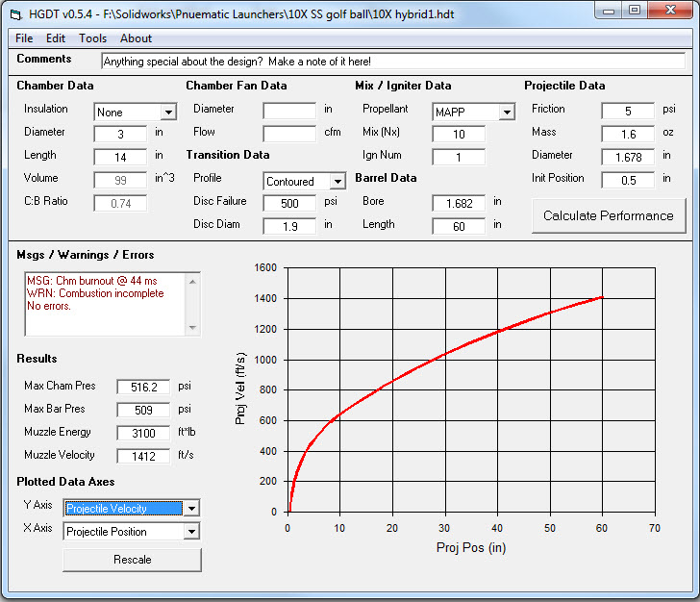This screenshot has height=602, width=700.
Task: Click the projectile Mass field
Action: click(x=627, y=135)
